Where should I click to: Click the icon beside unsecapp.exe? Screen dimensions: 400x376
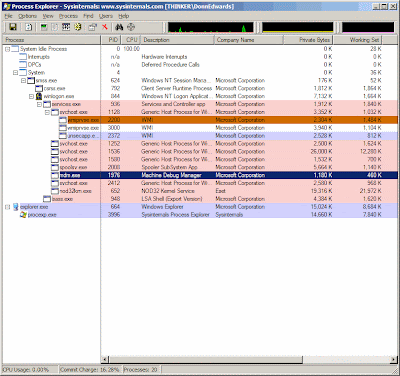(x=63, y=136)
